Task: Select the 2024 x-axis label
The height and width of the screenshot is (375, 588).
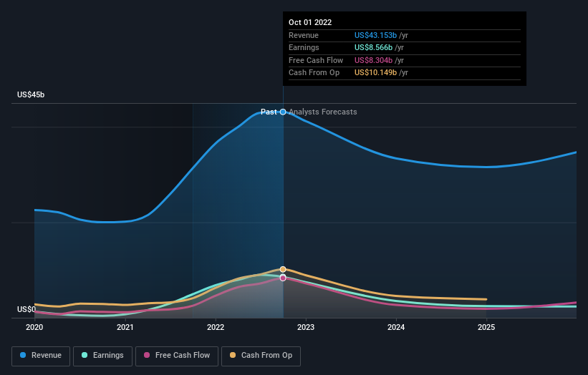Action: tap(396, 327)
